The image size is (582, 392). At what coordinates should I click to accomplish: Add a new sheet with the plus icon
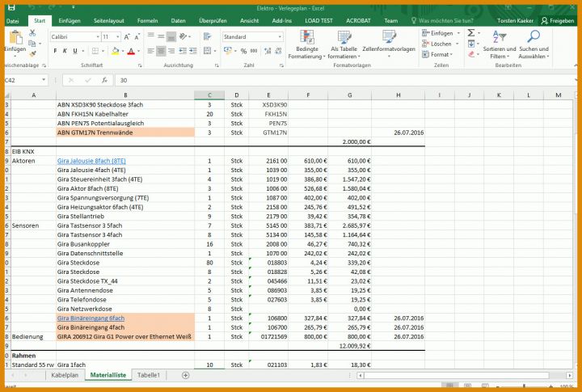coord(186,375)
